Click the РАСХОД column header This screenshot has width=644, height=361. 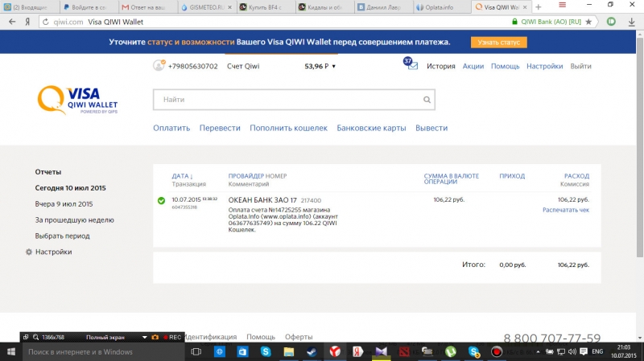point(576,176)
